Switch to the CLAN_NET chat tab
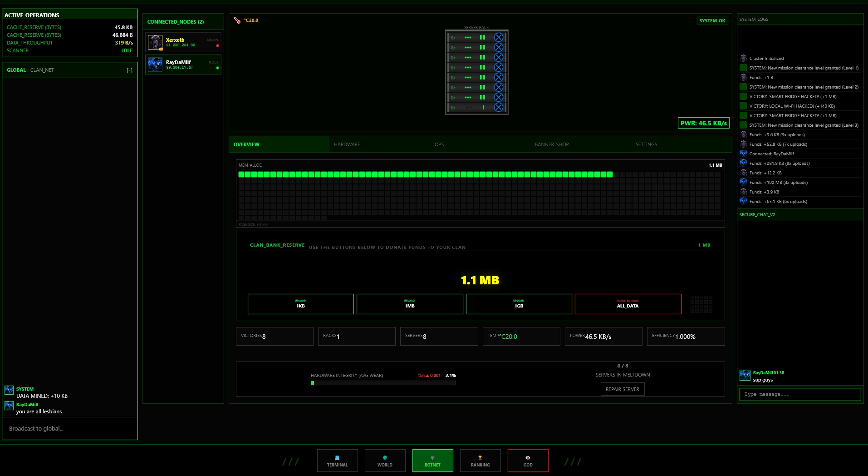868x476 pixels. point(42,70)
